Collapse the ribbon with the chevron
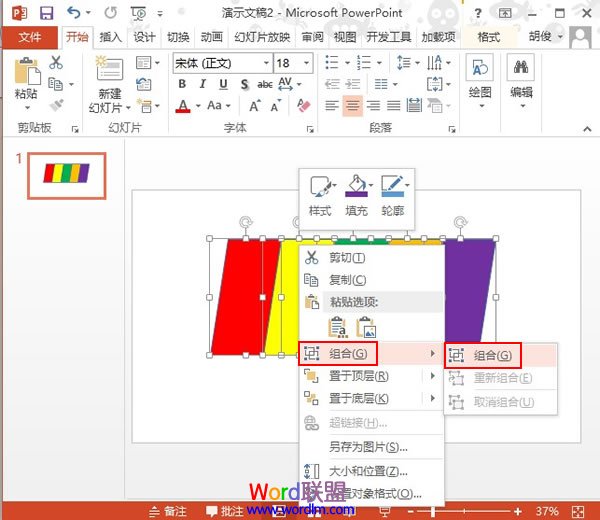 tap(587, 129)
